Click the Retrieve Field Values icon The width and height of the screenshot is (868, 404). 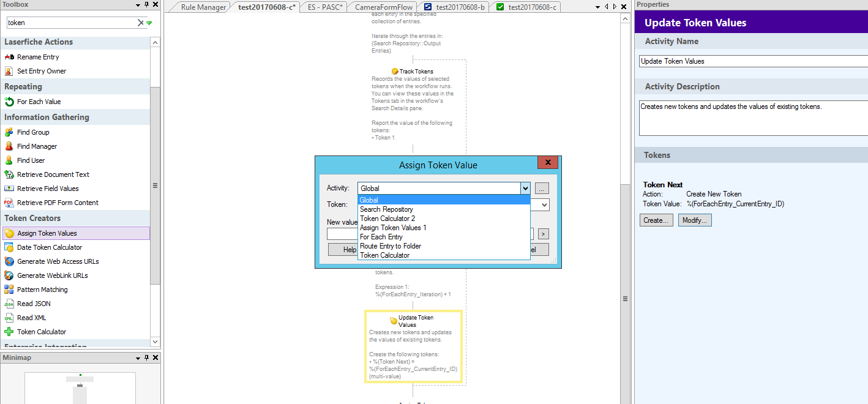[x=9, y=189]
